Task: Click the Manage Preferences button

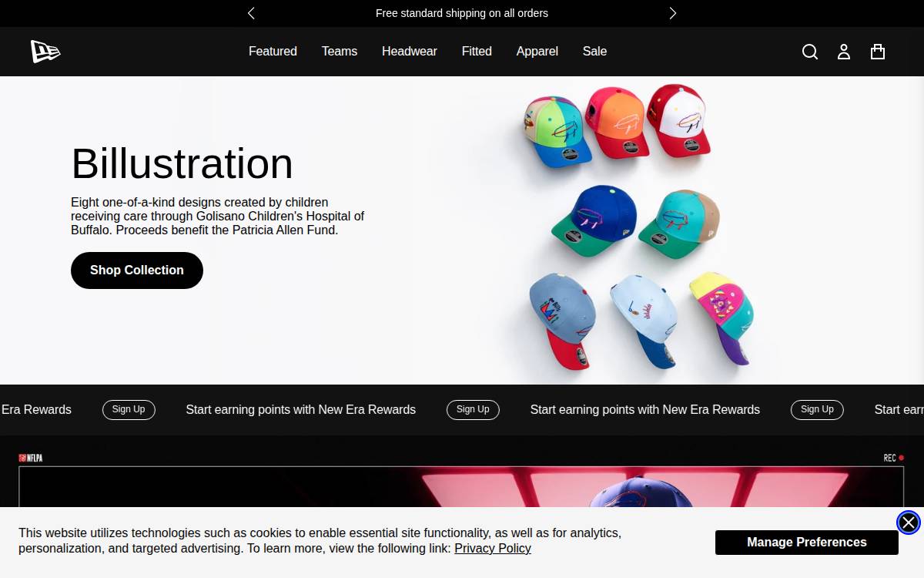Action: tap(807, 543)
